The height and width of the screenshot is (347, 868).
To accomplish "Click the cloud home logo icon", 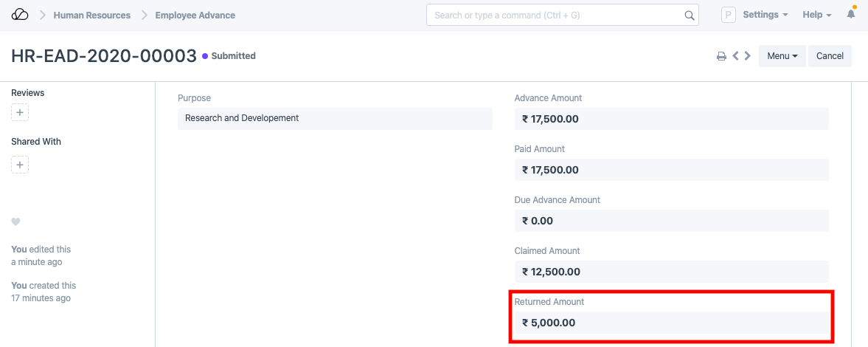I will coord(20,15).
